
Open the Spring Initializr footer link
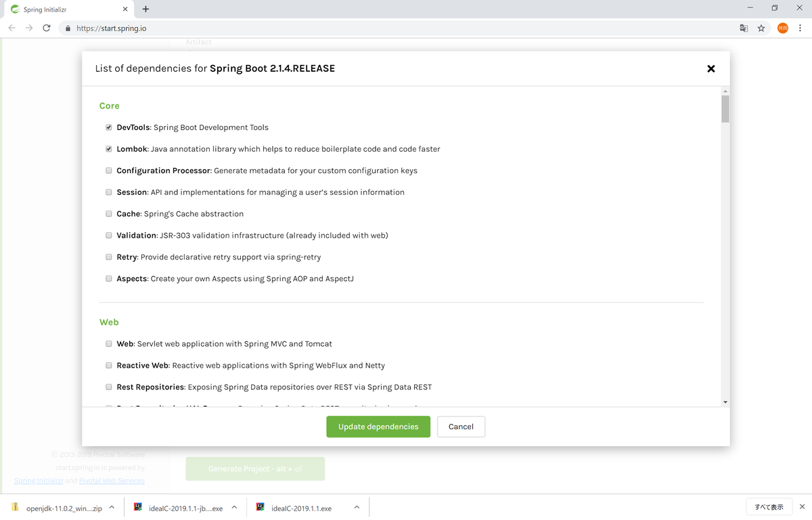(x=39, y=481)
